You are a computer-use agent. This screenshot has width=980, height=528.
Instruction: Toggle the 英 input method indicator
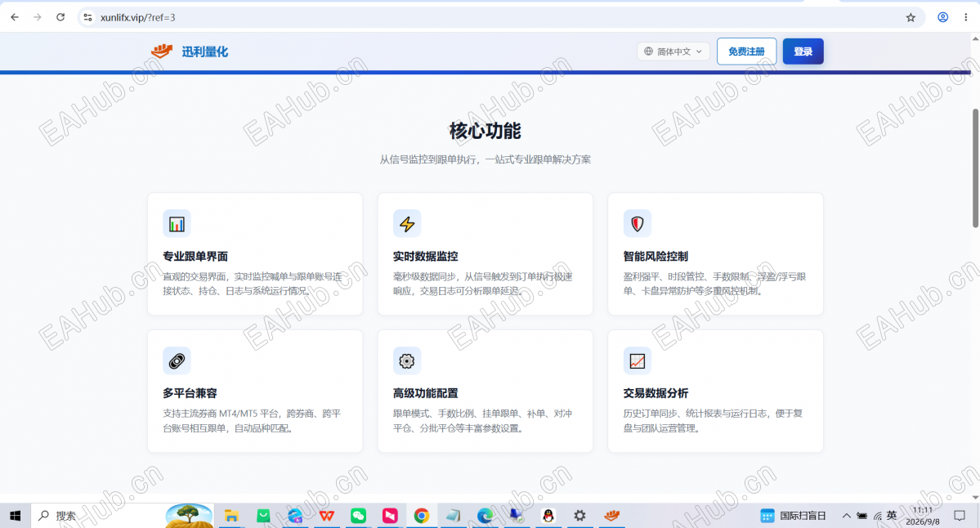891,516
